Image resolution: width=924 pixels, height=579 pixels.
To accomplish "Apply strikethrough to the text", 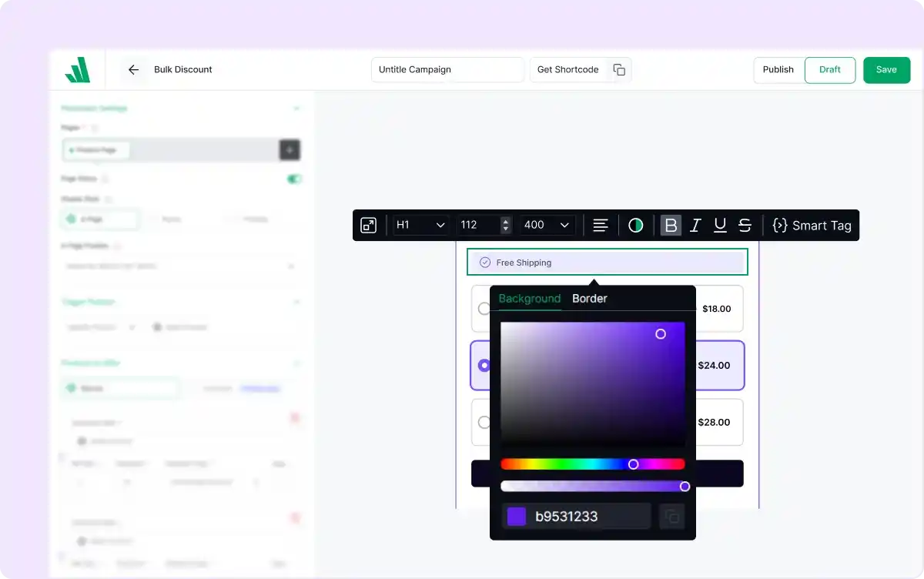I will pyautogui.click(x=745, y=226).
